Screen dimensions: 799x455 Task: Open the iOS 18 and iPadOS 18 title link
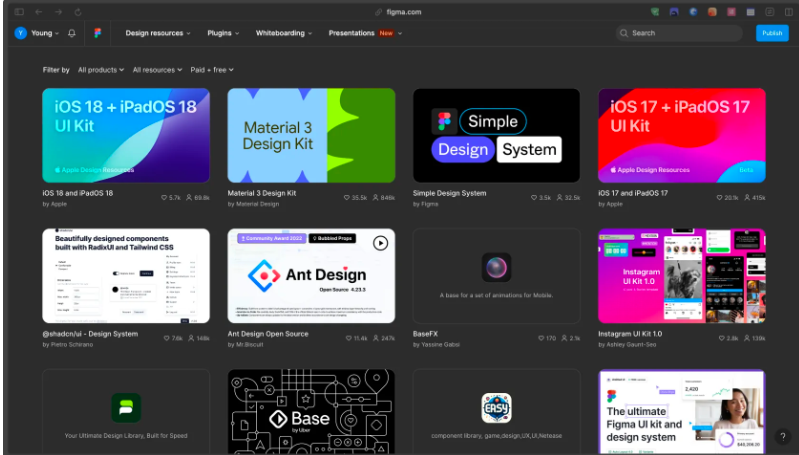point(78,193)
